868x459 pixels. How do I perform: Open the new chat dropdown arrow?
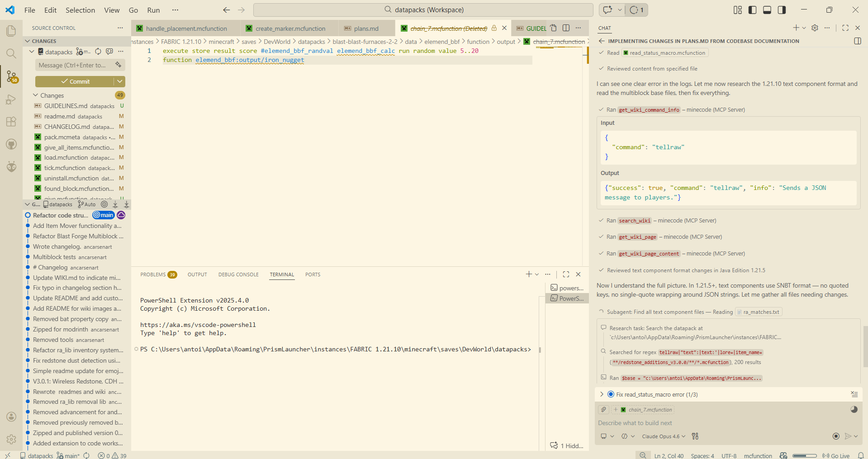click(804, 28)
